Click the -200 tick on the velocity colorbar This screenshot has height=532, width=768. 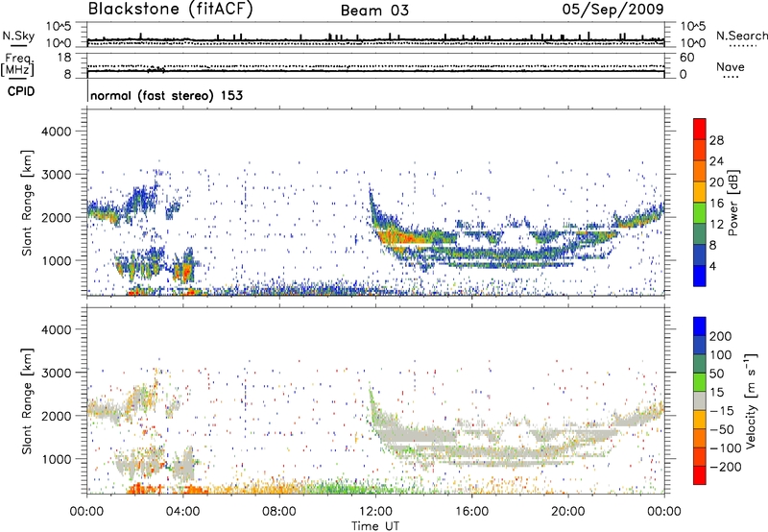click(725, 467)
